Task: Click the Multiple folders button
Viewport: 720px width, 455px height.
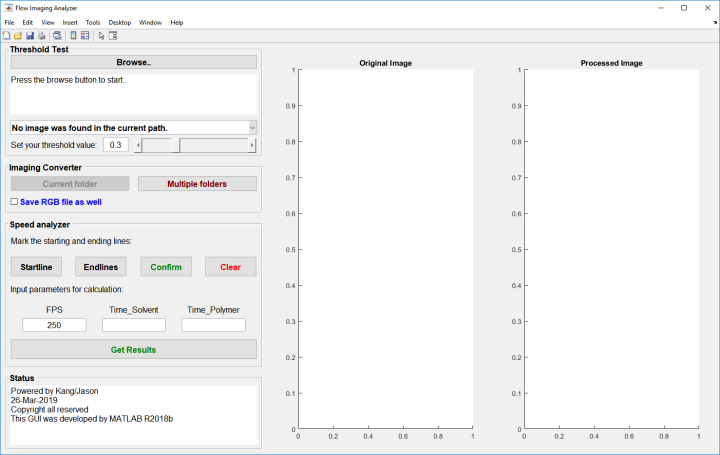Action: point(197,184)
